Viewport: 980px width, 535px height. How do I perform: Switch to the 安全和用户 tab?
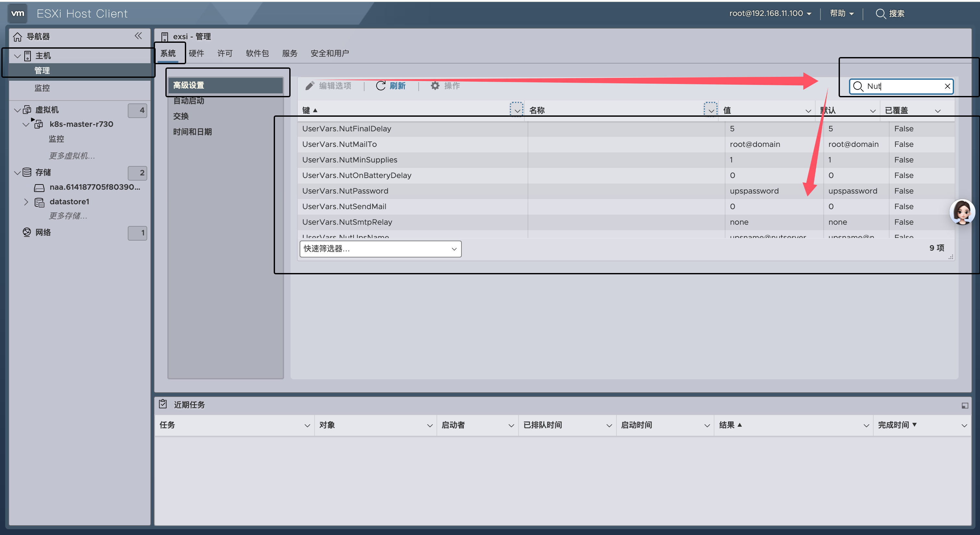pos(329,53)
